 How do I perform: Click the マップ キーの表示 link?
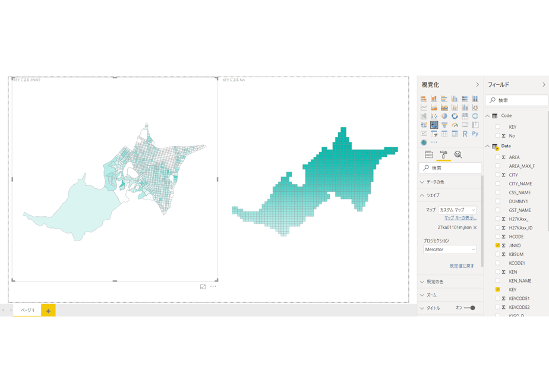pos(460,218)
